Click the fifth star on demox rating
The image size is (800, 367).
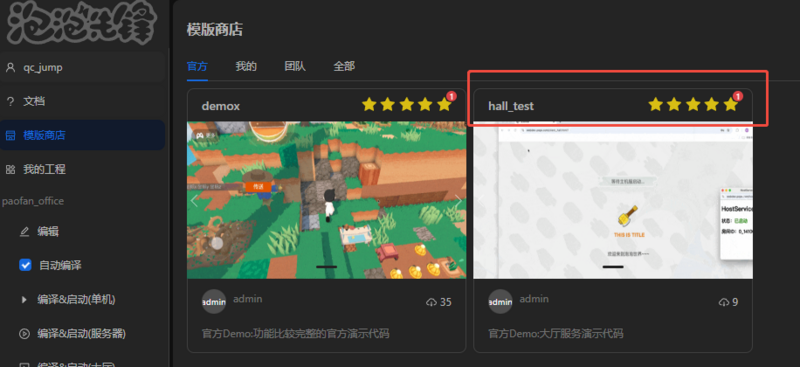pyautogui.click(x=444, y=105)
